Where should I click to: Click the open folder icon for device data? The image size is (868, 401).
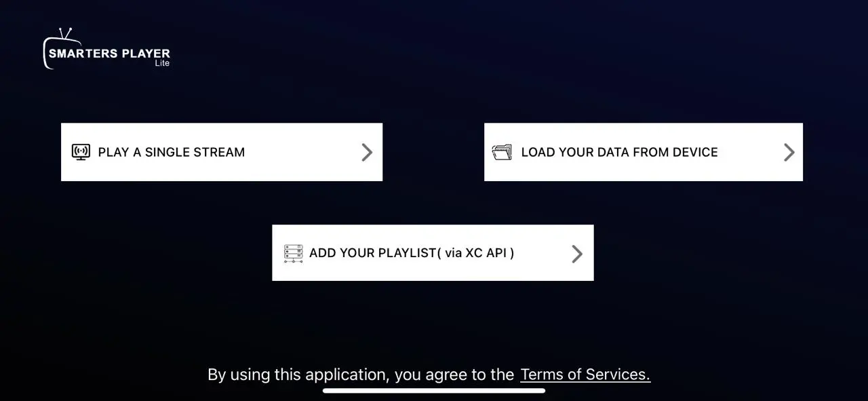click(502, 152)
